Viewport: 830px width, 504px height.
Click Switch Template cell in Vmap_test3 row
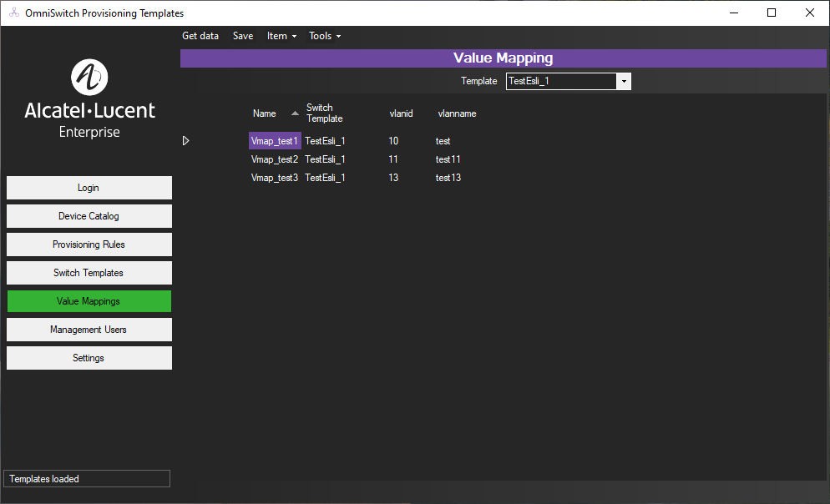point(325,178)
